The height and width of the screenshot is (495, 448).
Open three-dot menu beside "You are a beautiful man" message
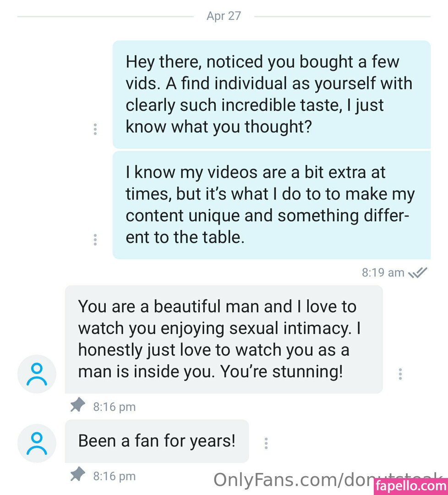pos(400,374)
